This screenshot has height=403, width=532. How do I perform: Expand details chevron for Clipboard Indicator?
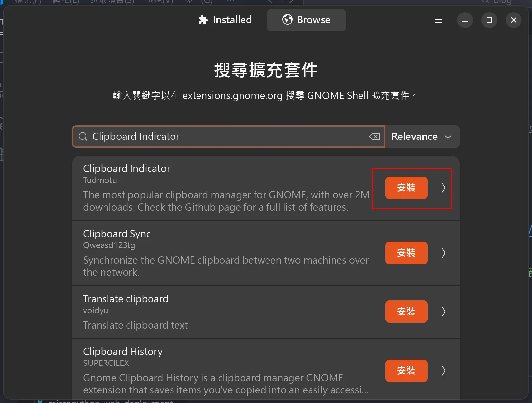pyautogui.click(x=443, y=188)
